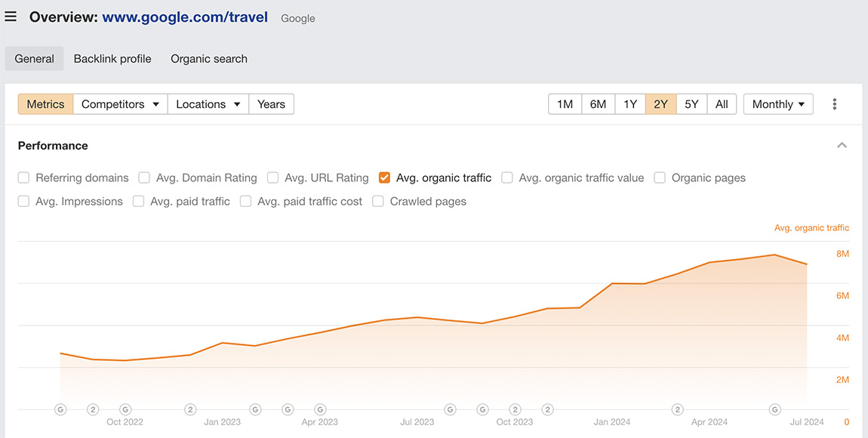Click the 'Jan 2024' x-axis label
This screenshot has height=438, width=868.
point(611,422)
